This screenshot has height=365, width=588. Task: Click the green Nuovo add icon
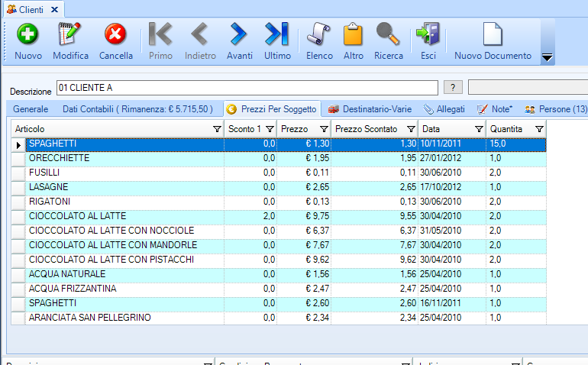point(28,35)
